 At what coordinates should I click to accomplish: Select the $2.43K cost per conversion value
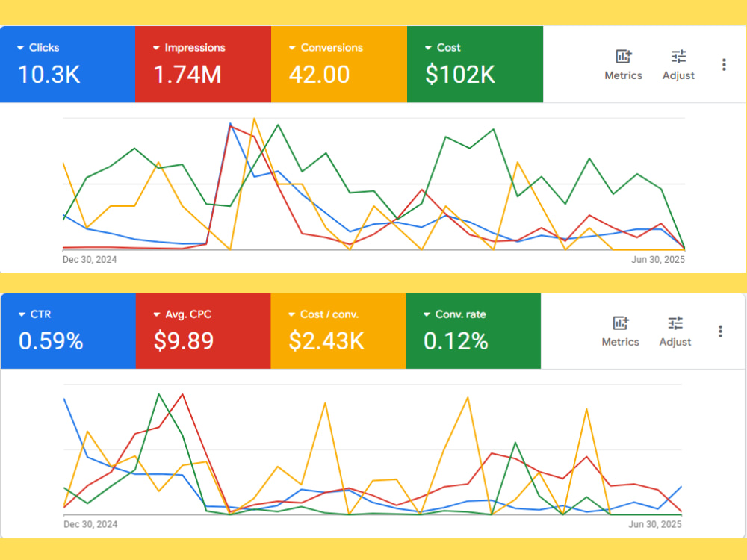click(326, 341)
